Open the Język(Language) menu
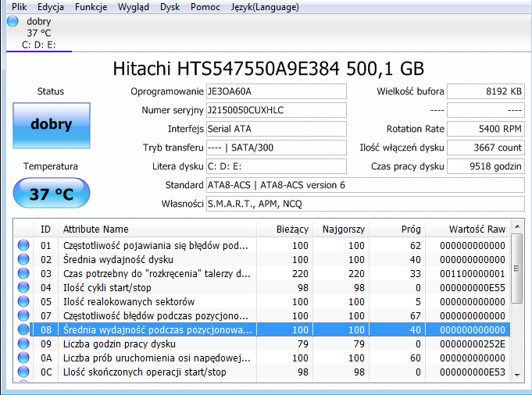This screenshot has width=532, height=395. [265, 7]
